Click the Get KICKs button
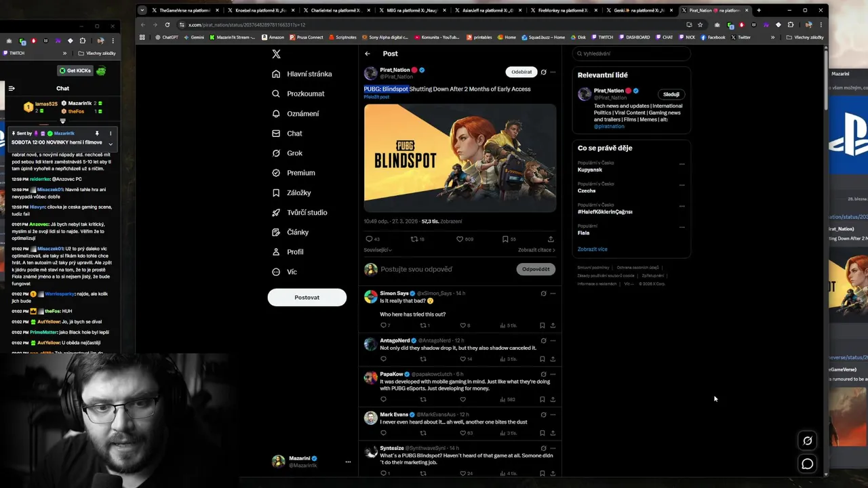Screen dimensions: 868x488 tap(75, 70)
